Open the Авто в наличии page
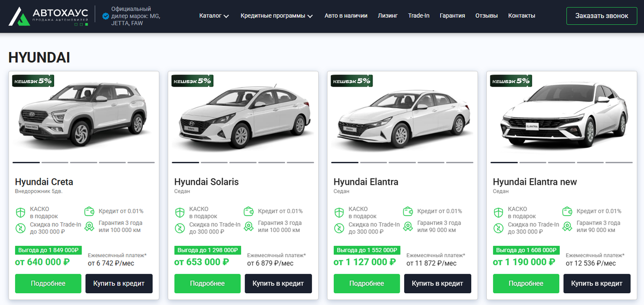Image resolution: width=644 pixels, height=305 pixels. [346, 16]
